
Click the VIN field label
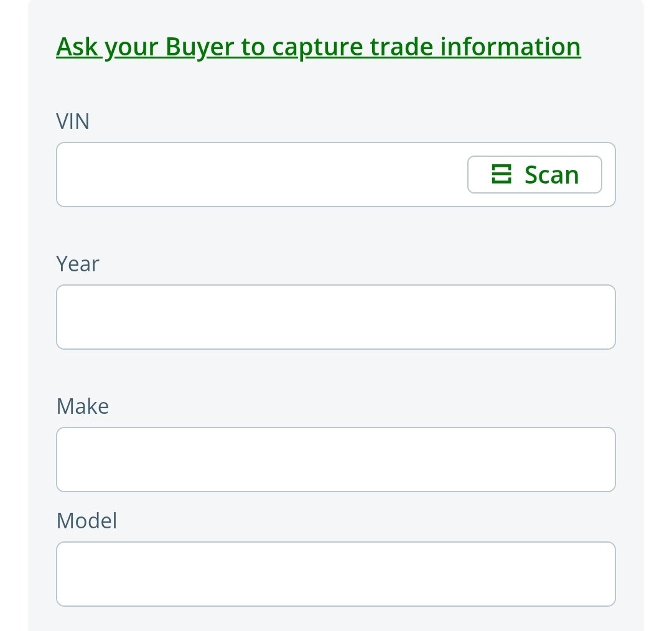[73, 121]
